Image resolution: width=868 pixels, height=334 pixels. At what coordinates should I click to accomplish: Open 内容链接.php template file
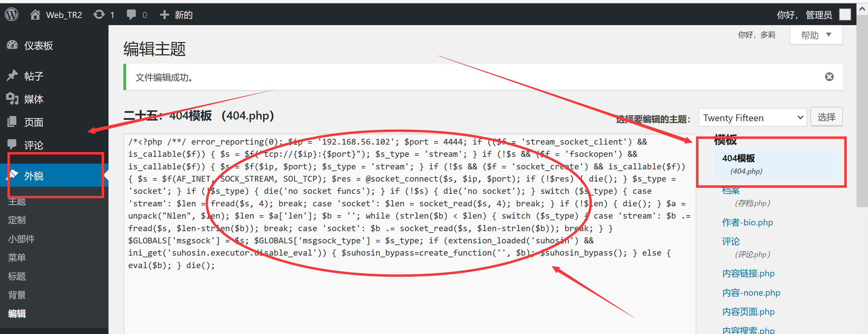[748, 273]
